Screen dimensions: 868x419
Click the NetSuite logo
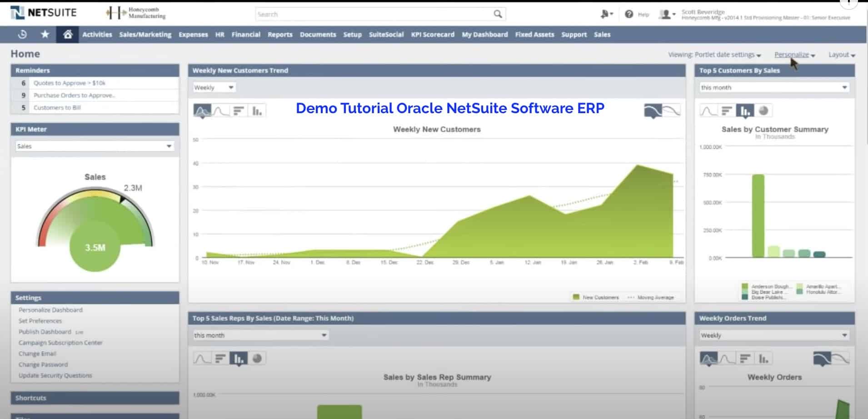[44, 13]
